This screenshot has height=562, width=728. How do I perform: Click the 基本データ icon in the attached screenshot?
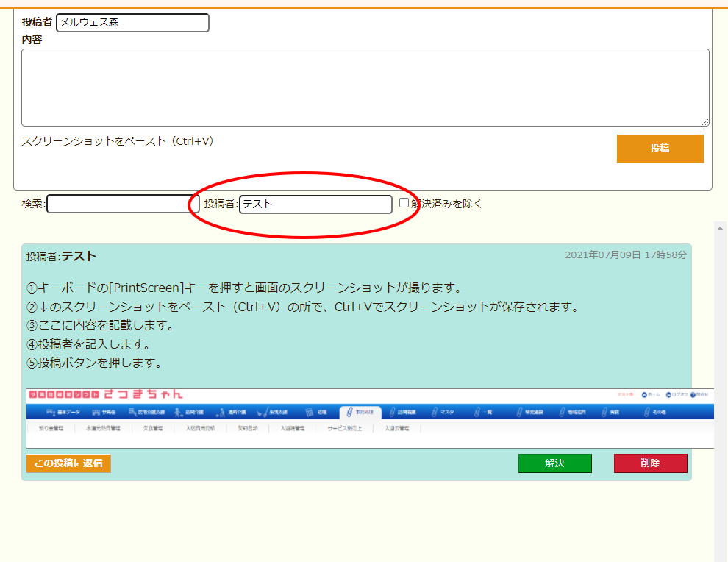(x=51, y=412)
